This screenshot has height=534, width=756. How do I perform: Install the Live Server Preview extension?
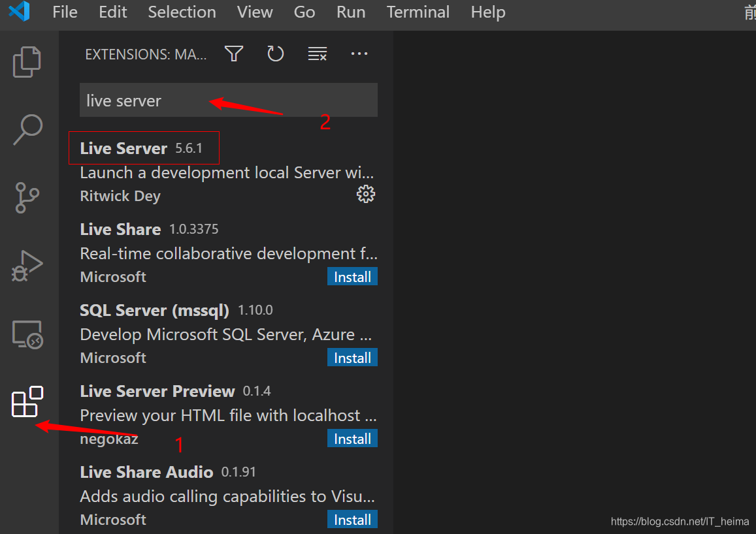coord(352,438)
